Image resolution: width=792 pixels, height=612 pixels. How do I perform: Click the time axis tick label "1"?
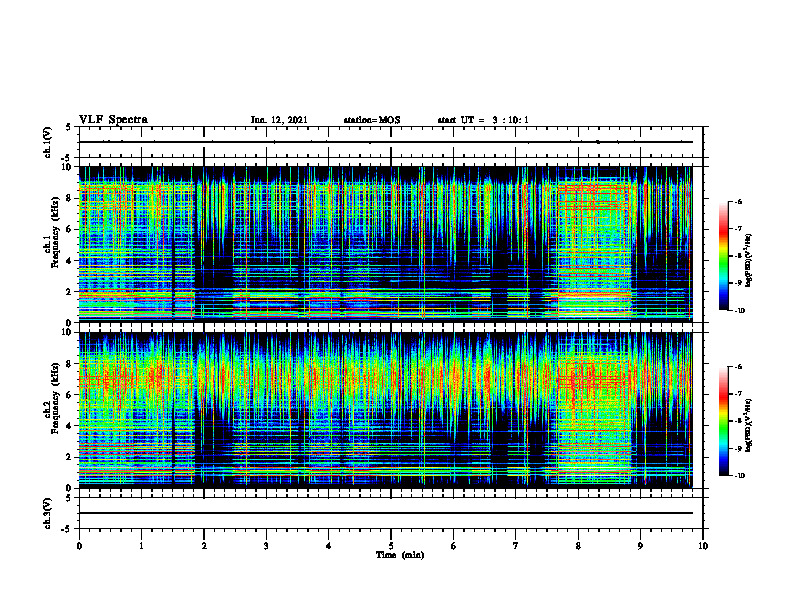(x=141, y=546)
